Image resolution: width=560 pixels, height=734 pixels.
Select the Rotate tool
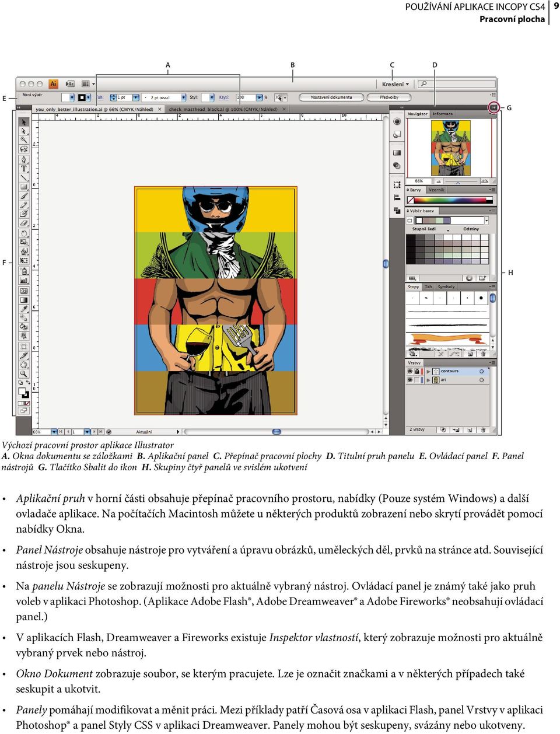tap(24, 233)
